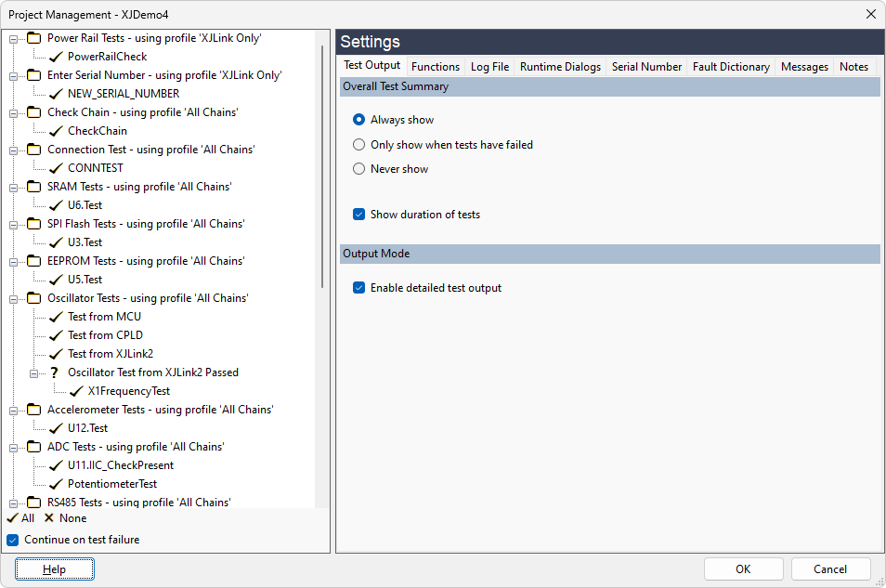Click the checkmark icon next to CONNTEST
The image size is (886, 588).
[x=56, y=168]
